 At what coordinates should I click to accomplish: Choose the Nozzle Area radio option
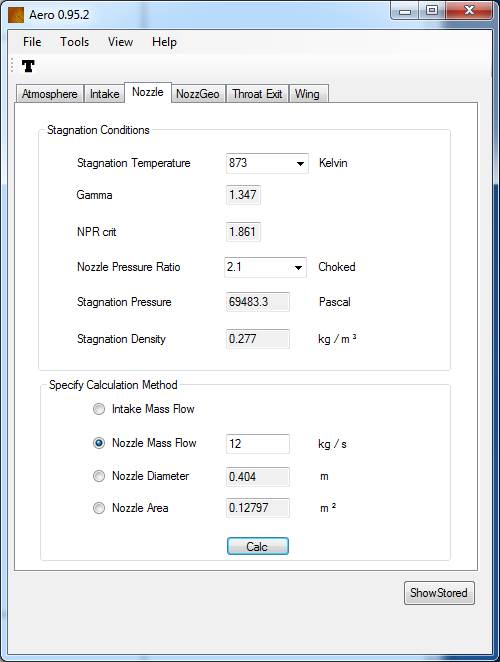99,507
